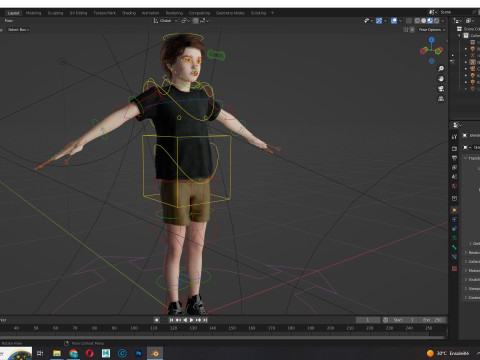Image resolution: width=480 pixels, height=360 pixels.
Task: Select solid viewport shading
Action: [x=423, y=21]
